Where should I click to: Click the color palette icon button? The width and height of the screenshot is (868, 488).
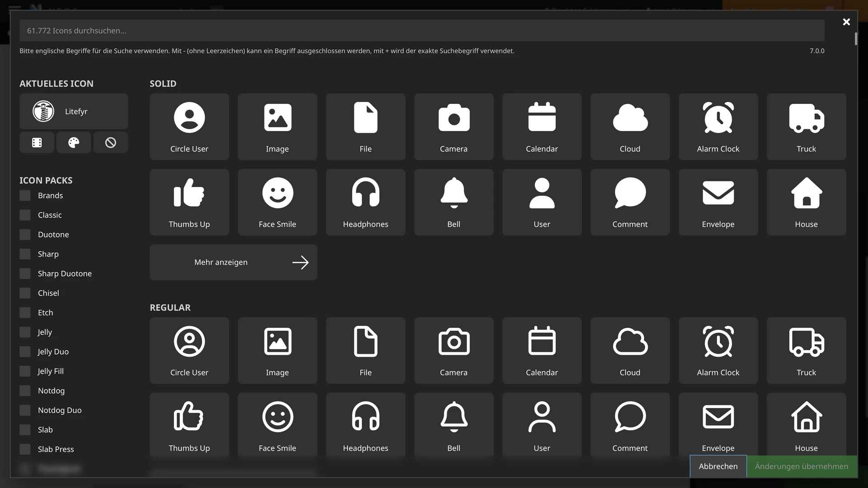point(74,143)
